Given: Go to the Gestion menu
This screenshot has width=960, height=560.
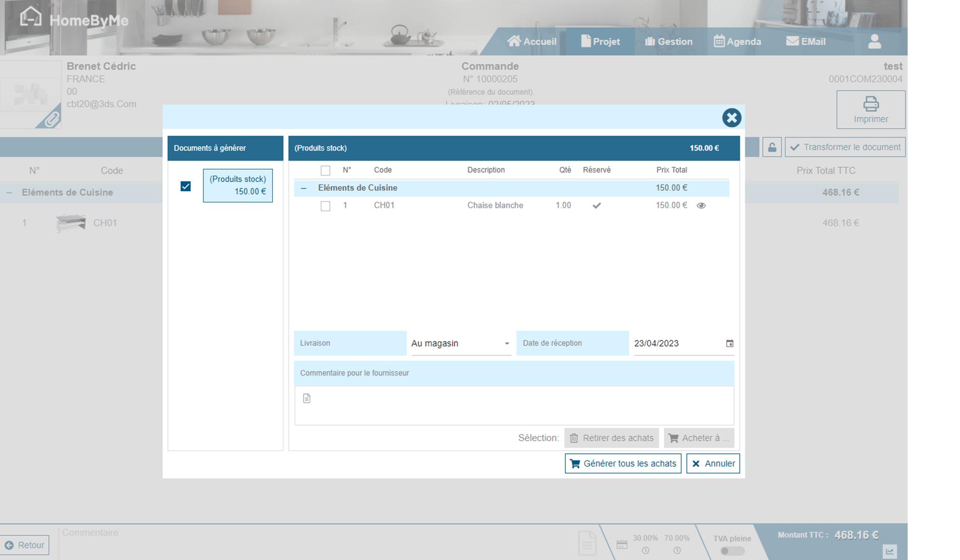Looking at the screenshot, I should (x=668, y=42).
